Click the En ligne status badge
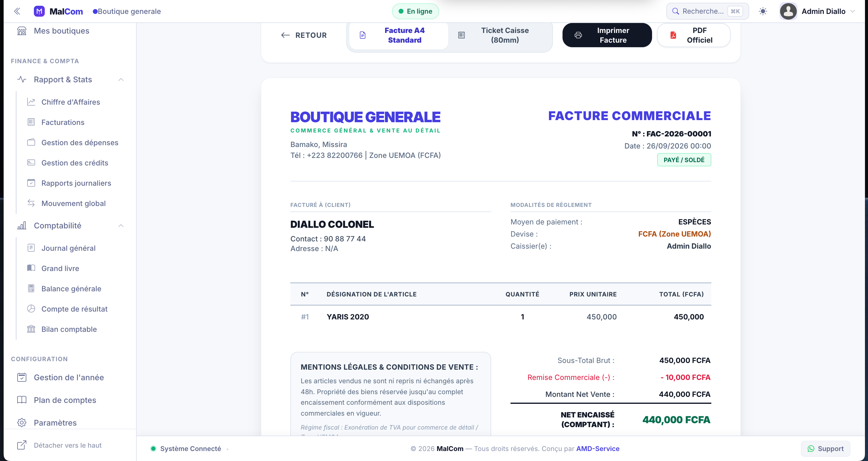Viewport: 868px width, 461px height. 416,11
